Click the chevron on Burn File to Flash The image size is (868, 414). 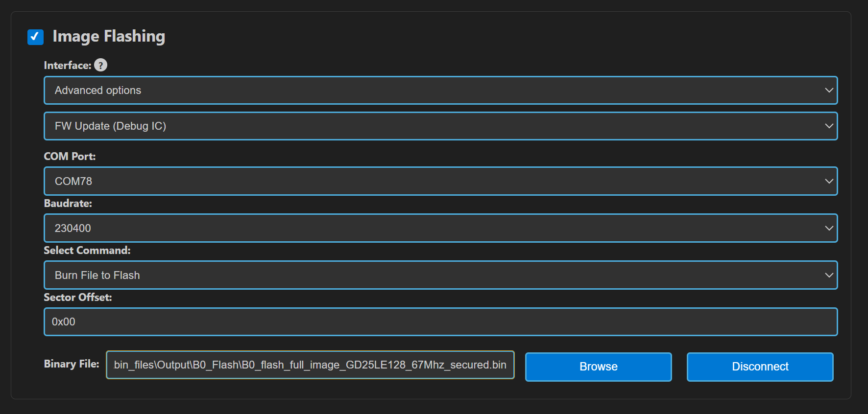[829, 275]
